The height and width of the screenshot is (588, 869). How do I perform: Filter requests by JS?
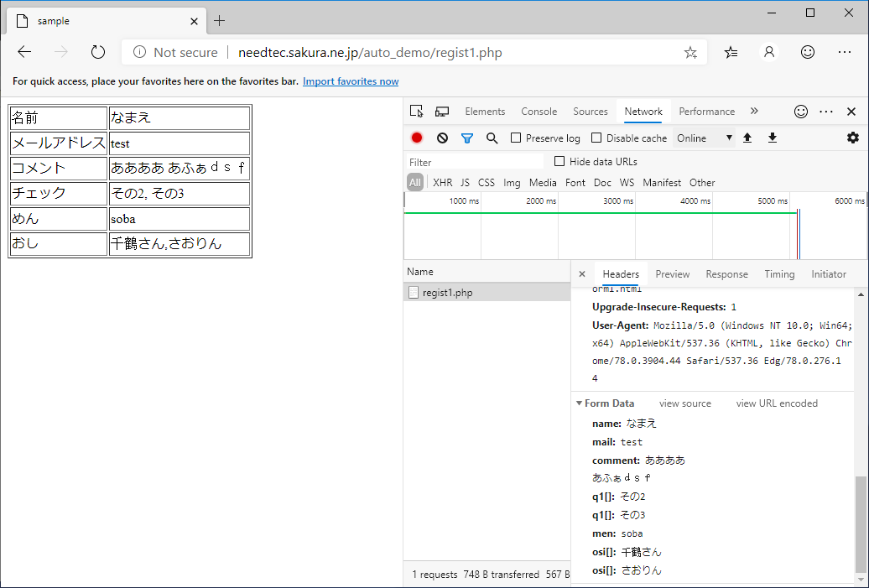(465, 182)
